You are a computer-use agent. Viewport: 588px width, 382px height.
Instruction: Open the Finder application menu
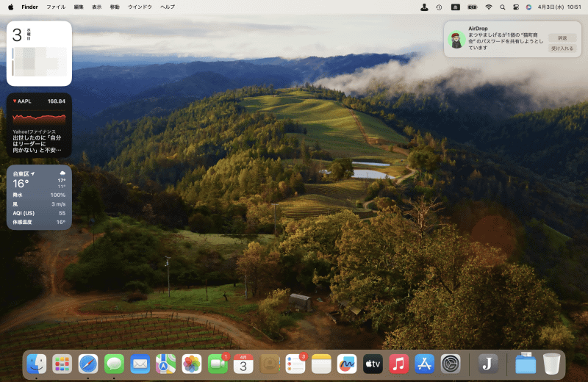click(29, 7)
